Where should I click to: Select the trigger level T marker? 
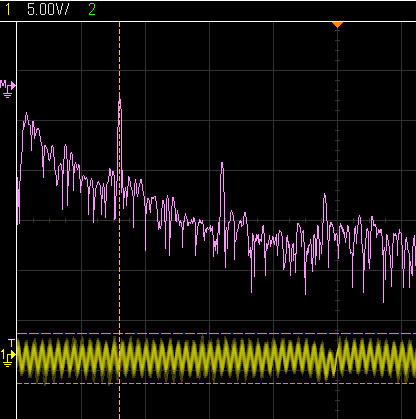click(x=12, y=343)
